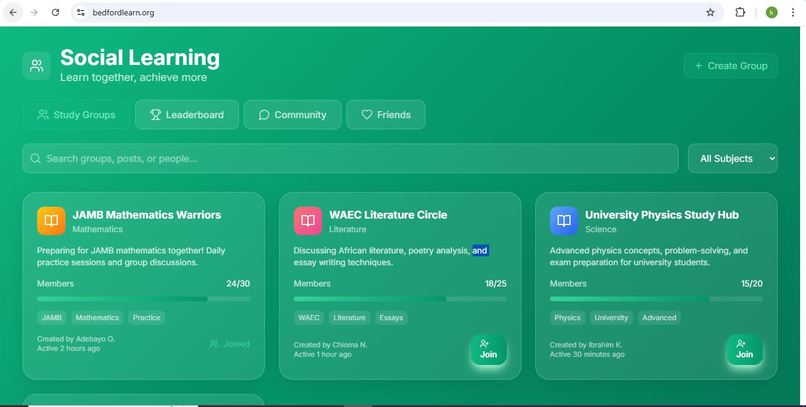
Task: Join the WAEC Literature Circle group
Action: (488, 349)
